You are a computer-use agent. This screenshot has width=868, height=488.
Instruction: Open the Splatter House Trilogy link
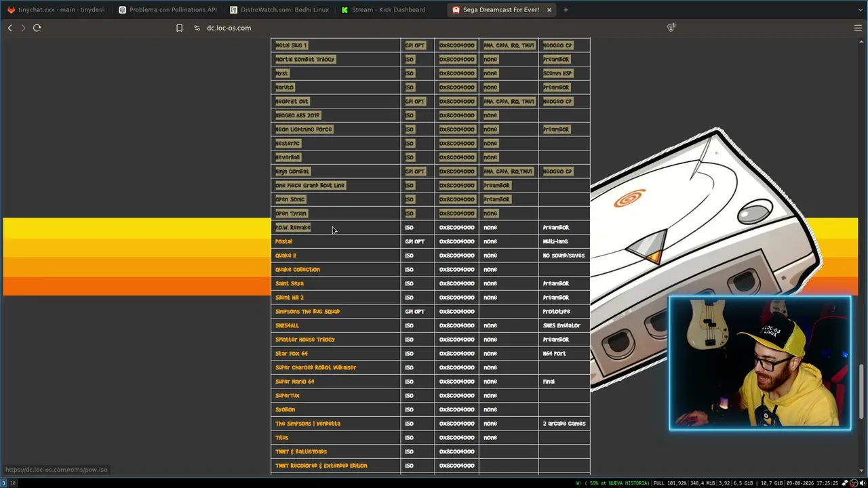(x=305, y=340)
